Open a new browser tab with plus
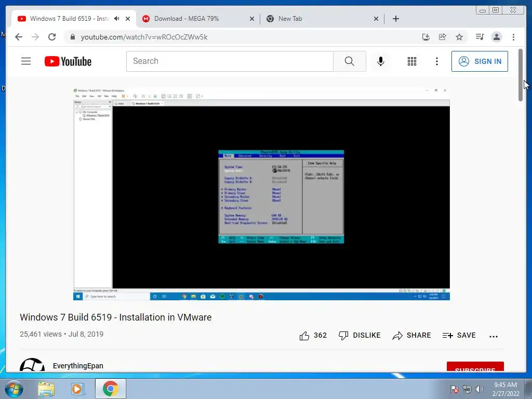The width and height of the screenshot is (532, 399). (395, 19)
